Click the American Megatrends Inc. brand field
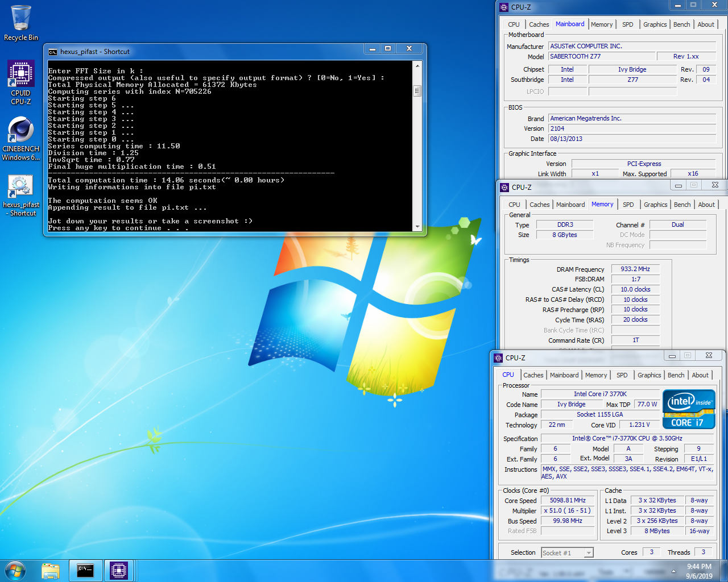The width and height of the screenshot is (728, 582). pyautogui.click(x=632, y=118)
